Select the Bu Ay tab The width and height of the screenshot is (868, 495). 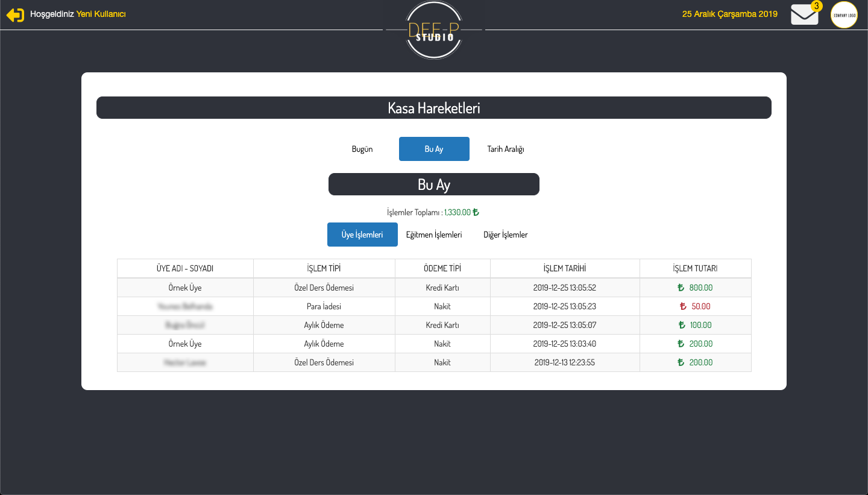[x=434, y=149]
